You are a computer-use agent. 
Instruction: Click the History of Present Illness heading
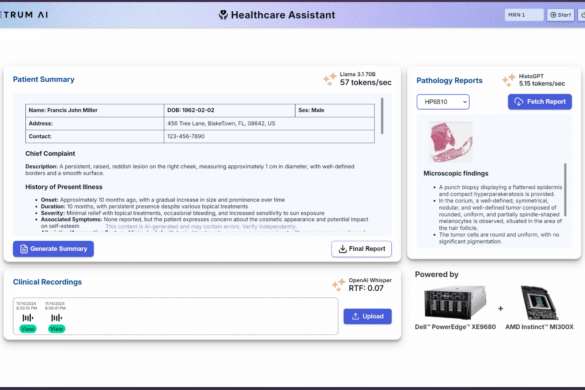tap(64, 187)
